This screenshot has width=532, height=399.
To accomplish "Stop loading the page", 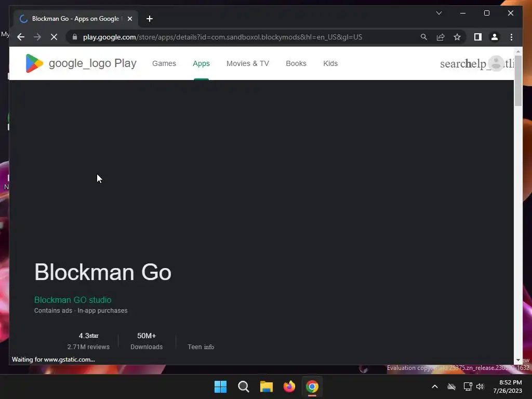I will point(54,37).
